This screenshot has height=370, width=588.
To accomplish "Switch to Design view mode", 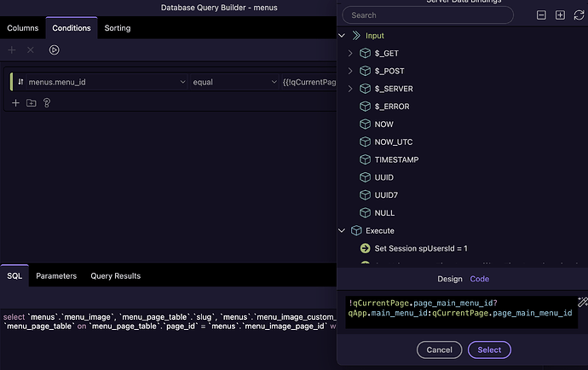I will pos(450,279).
